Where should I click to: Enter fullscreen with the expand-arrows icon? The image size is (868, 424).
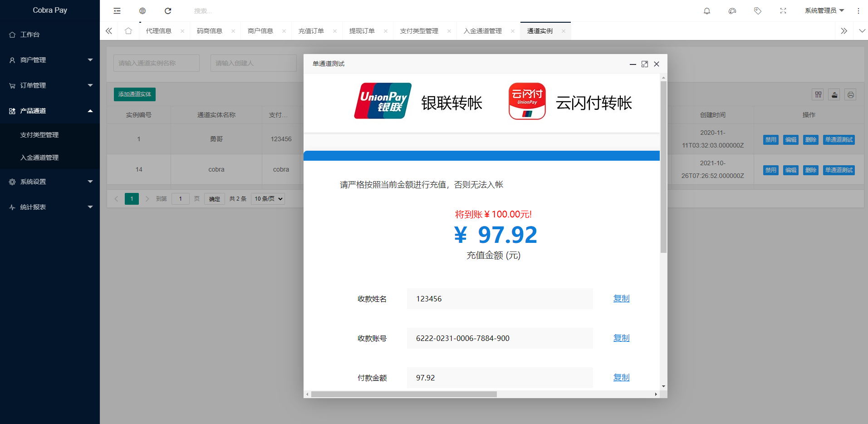[783, 10]
